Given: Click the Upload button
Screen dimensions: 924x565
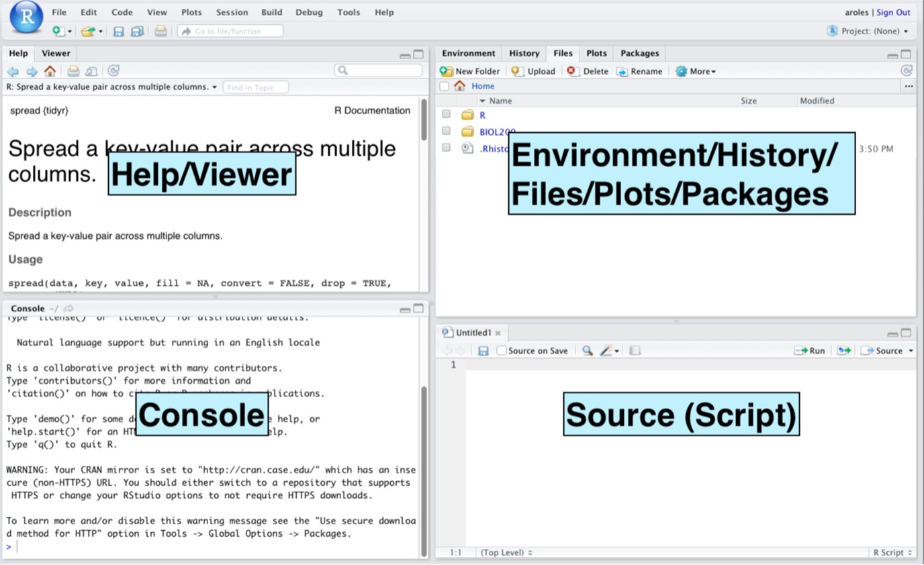Looking at the screenshot, I should 533,71.
